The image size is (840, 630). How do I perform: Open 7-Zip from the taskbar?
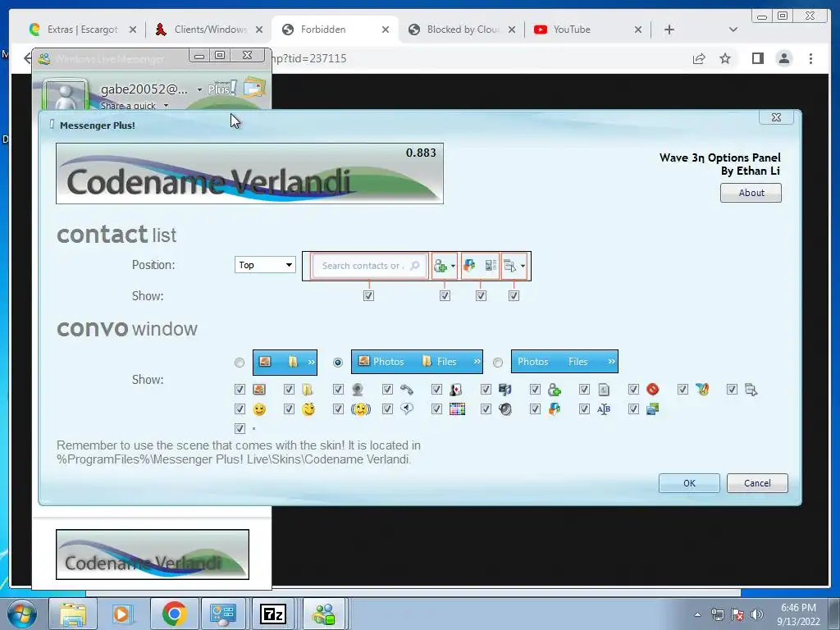272,614
